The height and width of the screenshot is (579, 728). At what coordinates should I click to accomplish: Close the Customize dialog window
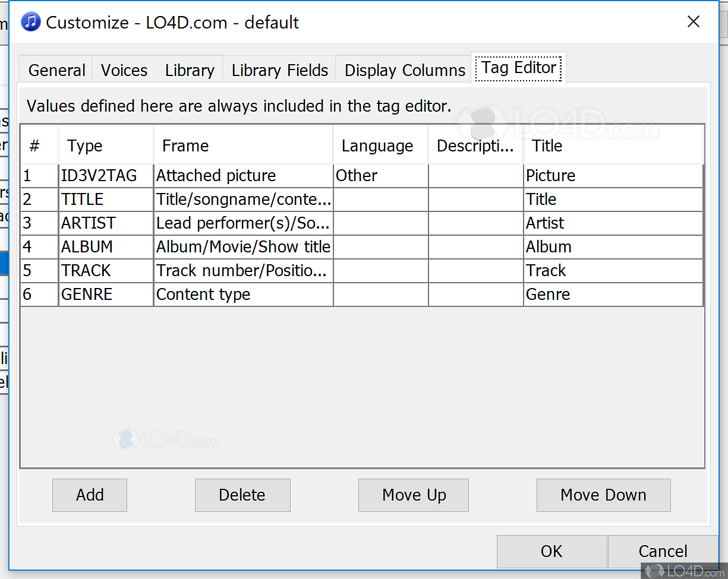[693, 22]
